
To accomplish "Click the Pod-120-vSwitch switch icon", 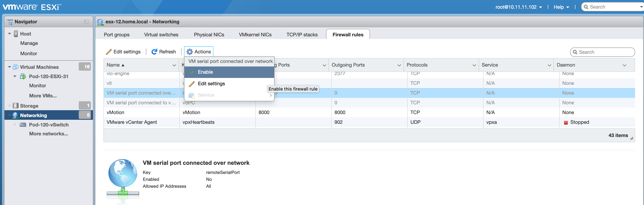I will [x=23, y=125].
